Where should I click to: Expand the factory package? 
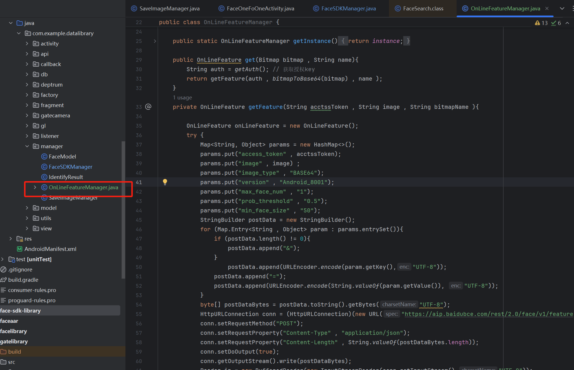pyautogui.click(x=27, y=95)
